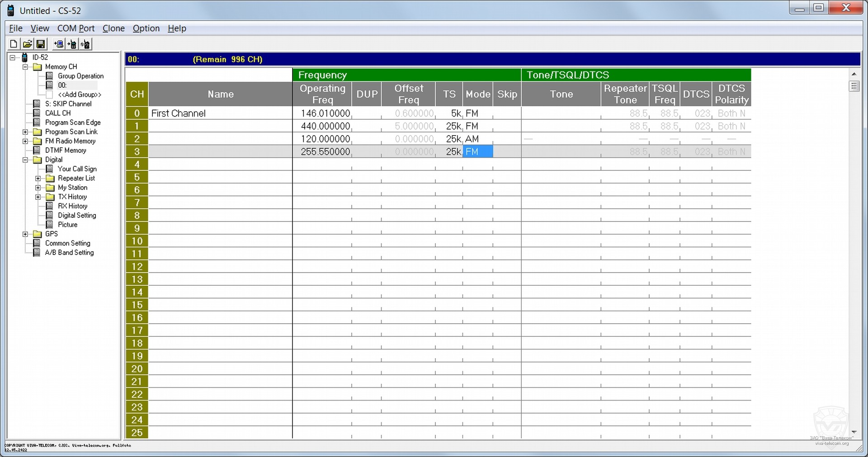The width and height of the screenshot is (868, 457).
Task: Click the Transceiver information query icon
Action: [x=85, y=44]
